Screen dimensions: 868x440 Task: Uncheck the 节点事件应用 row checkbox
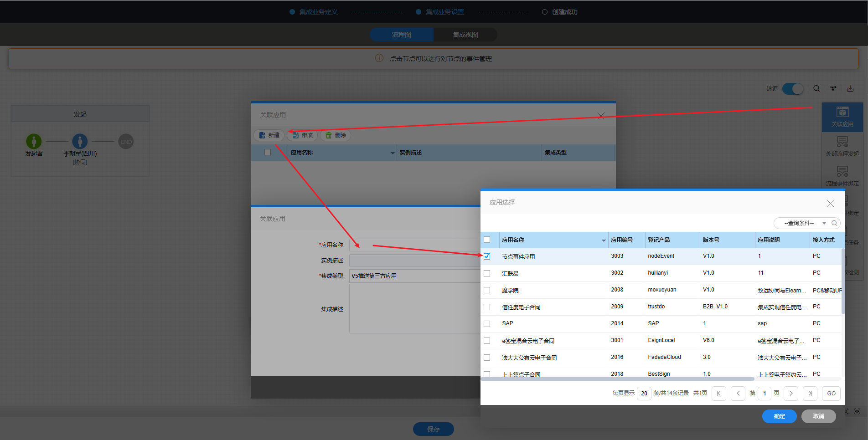(487, 256)
